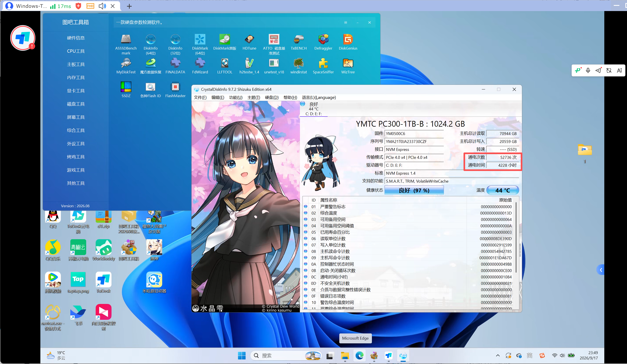
Task: Open Defraggler tool
Action: pyautogui.click(x=323, y=42)
